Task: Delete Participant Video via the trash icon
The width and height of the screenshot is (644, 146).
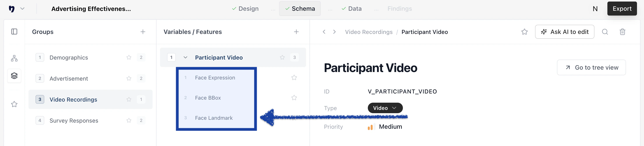Action: point(623,32)
